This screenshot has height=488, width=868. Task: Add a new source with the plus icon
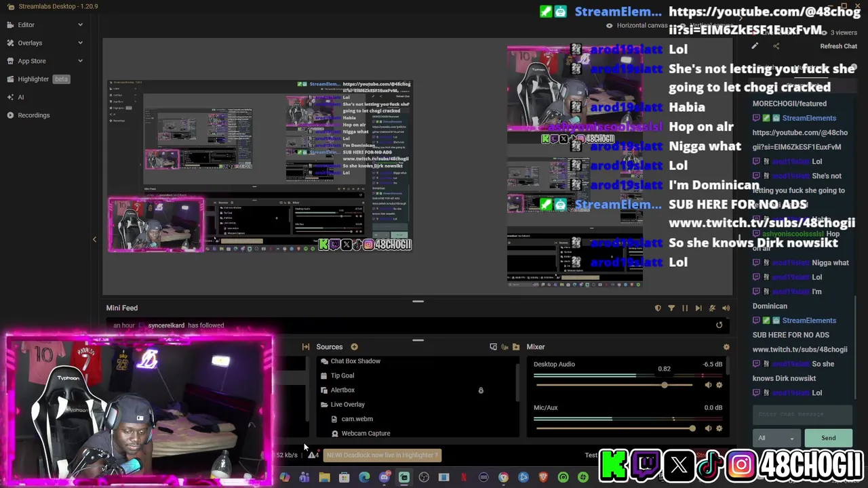click(x=354, y=347)
